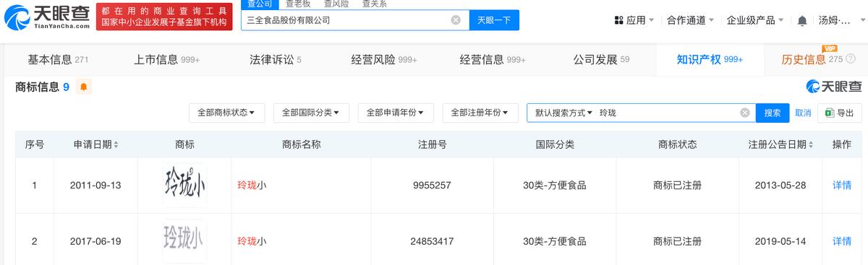Open the 全部注册年份 dropdown

click(x=480, y=113)
